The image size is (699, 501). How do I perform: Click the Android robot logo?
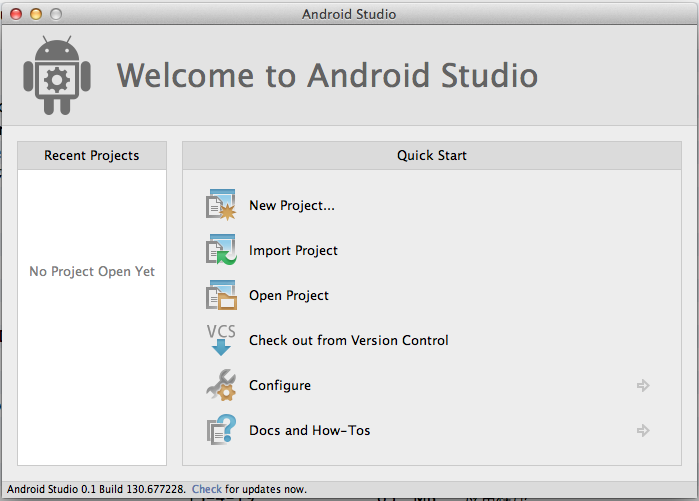click(x=58, y=76)
